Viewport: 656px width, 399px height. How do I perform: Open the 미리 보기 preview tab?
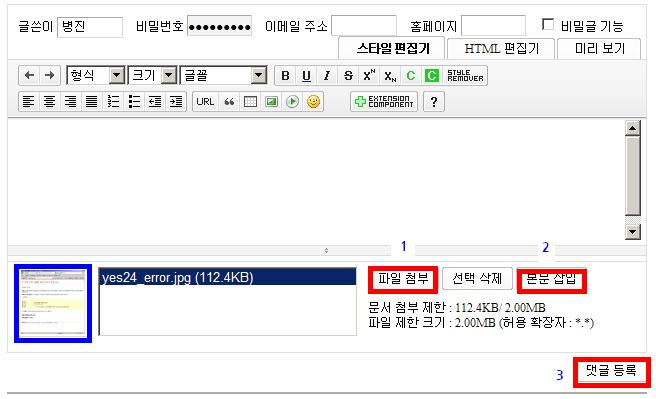599,49
